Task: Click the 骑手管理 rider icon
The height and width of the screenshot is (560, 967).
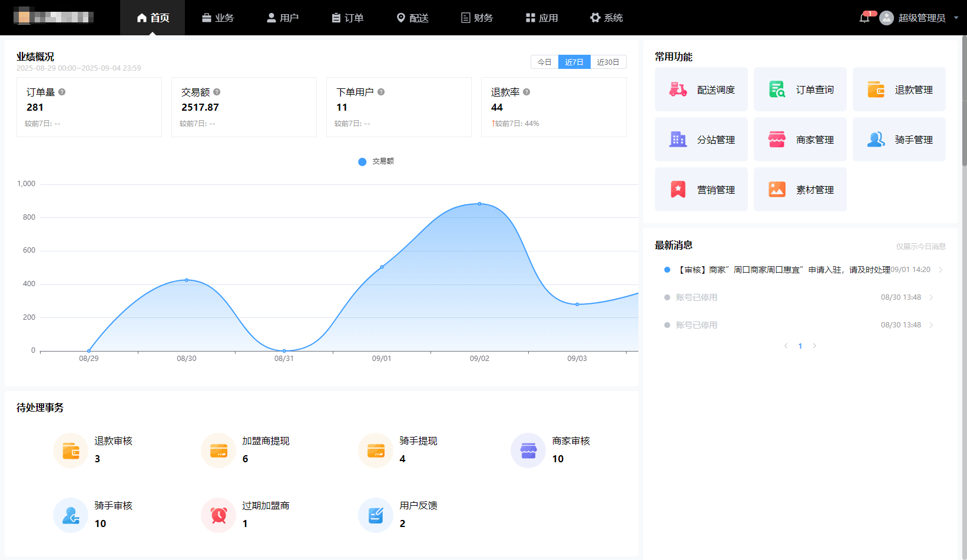Action: (876, 140)
